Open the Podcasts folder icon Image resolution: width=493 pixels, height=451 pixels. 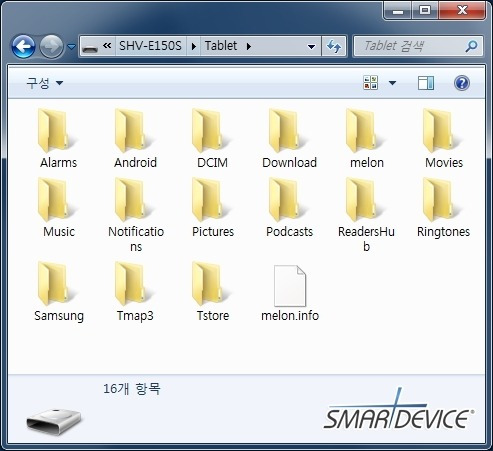(x=289, y=200)
